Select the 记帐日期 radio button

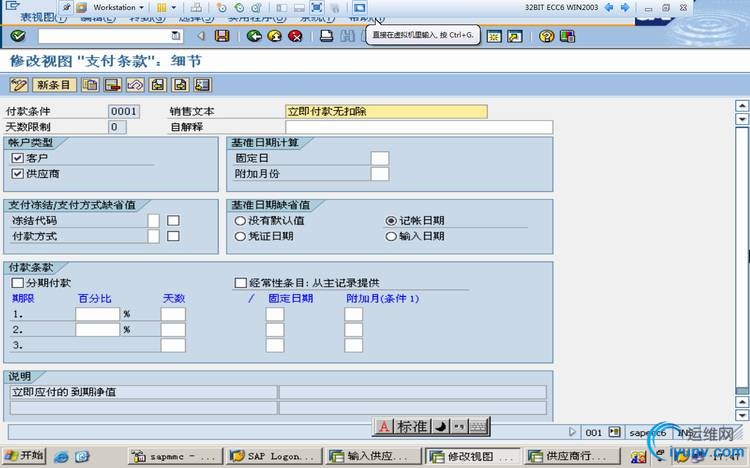(x=391, y=221)
